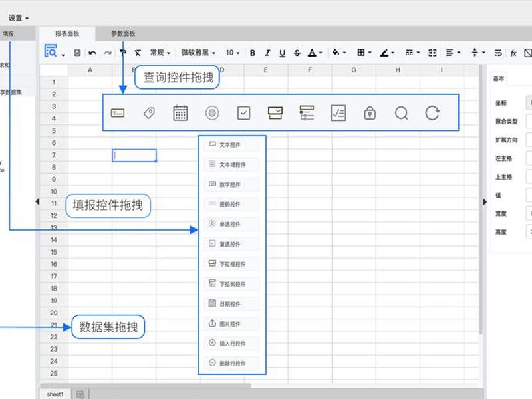Screen dimensions: 532x399
Task: Expand the preview options arrow
Action: pos(63,55)
